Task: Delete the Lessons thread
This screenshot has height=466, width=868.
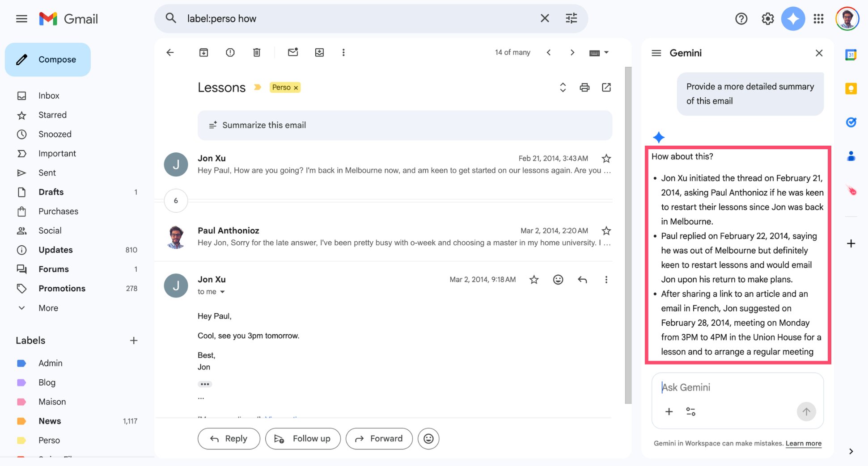Action: coord(256,52)
